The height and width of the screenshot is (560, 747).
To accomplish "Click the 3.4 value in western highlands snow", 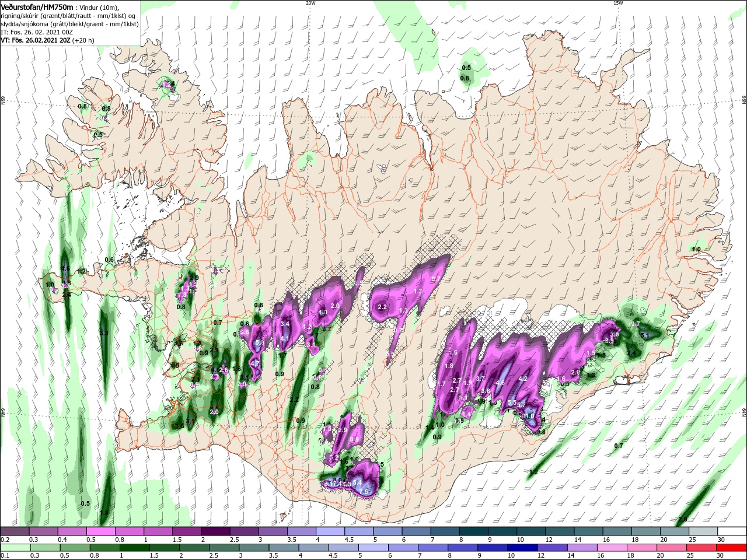I will [x=285, y=324].
